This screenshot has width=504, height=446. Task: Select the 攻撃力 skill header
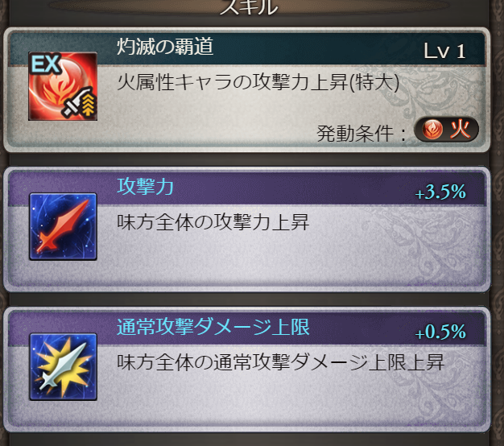click(145, 186)
